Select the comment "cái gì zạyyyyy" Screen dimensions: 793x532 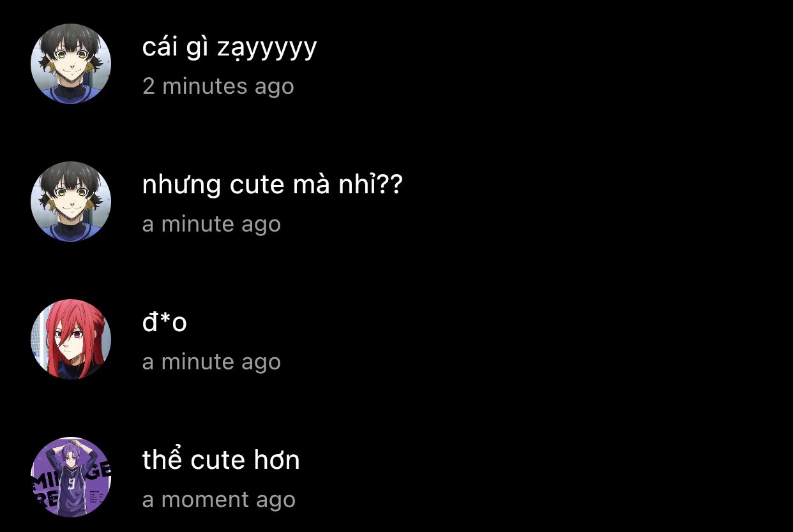pos(229,48)
